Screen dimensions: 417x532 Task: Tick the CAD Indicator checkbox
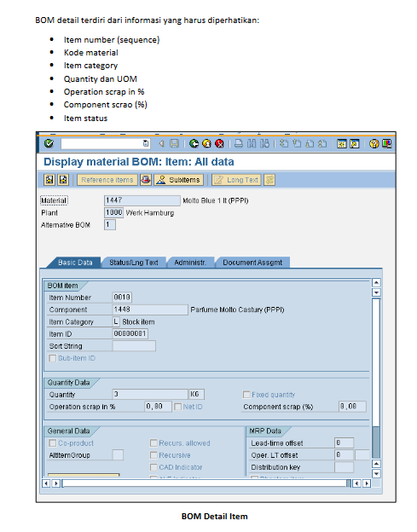pyautogui.click(x=153, y=467)
